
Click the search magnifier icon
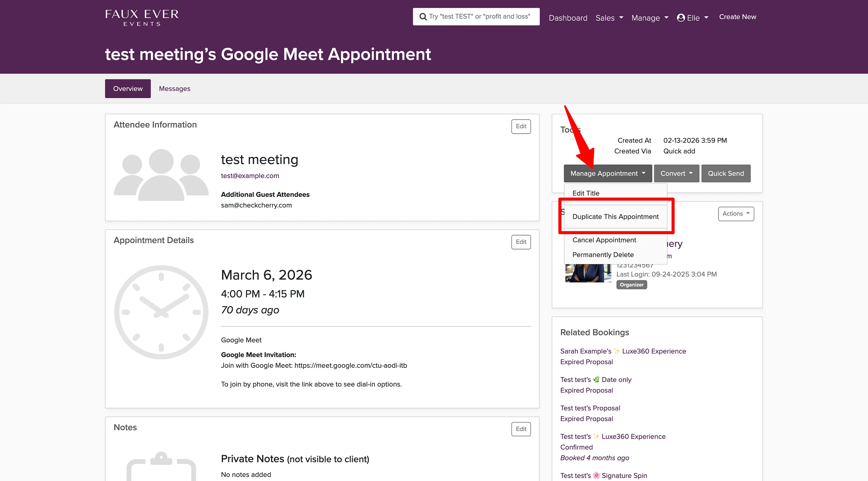[423, 16]
